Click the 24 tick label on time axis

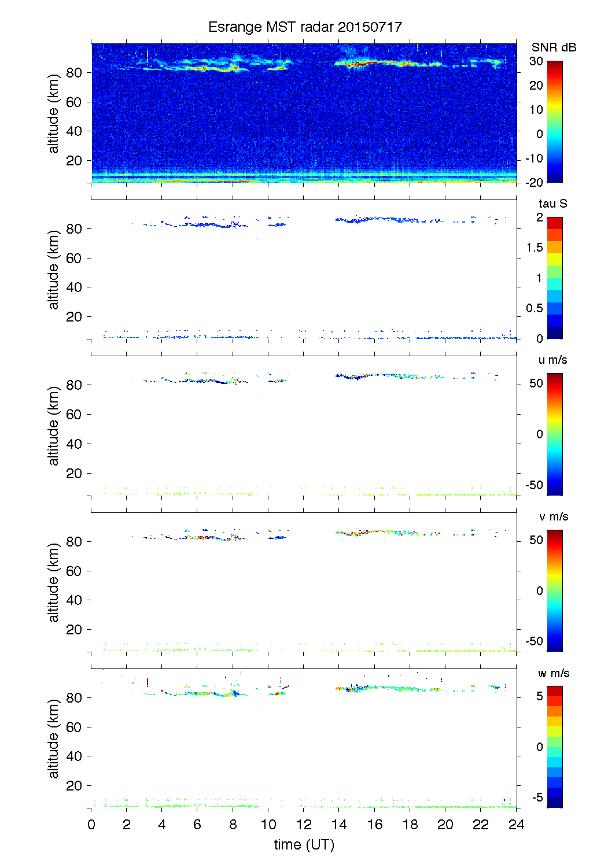tap(516, 825)
